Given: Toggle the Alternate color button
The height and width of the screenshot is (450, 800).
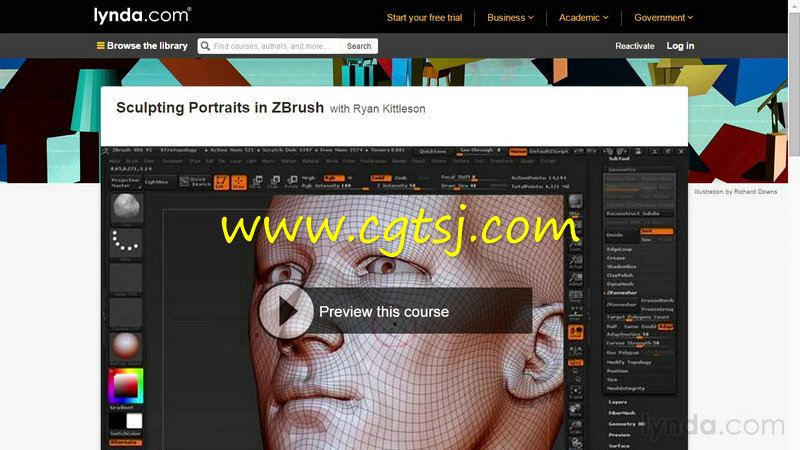Looking at the screenshot, I should point(126,442).
